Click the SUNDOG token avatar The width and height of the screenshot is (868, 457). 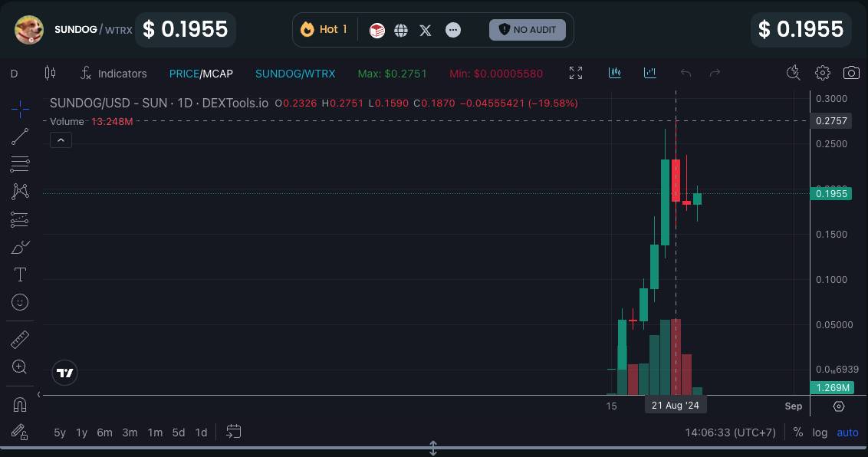coord(29,30)
